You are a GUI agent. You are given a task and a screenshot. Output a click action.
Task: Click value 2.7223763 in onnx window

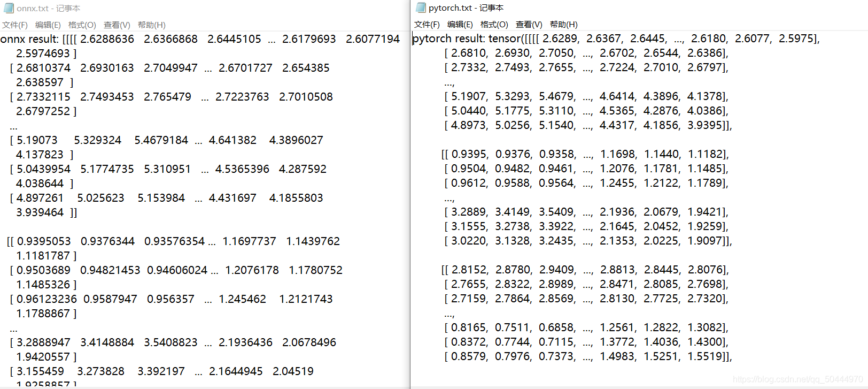[242, 97]
